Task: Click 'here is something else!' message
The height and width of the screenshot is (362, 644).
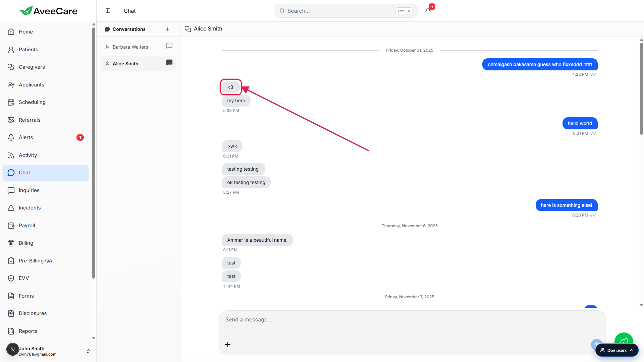Action: click(x=567, y=205)
